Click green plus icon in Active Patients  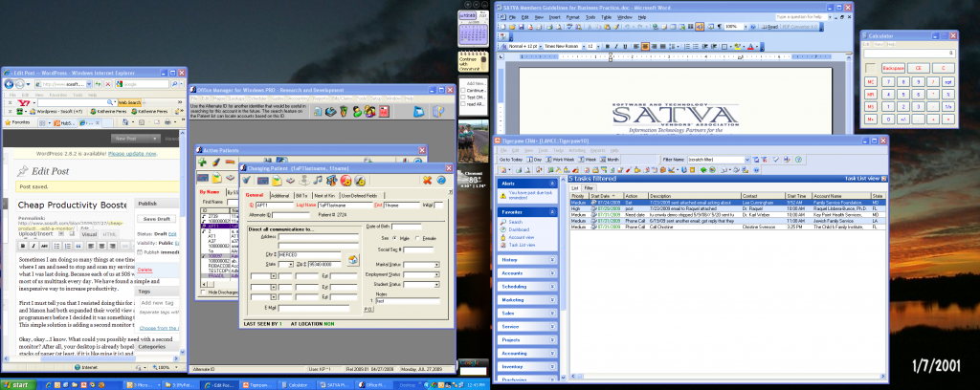pyautogui.click(x=202, y=162)
